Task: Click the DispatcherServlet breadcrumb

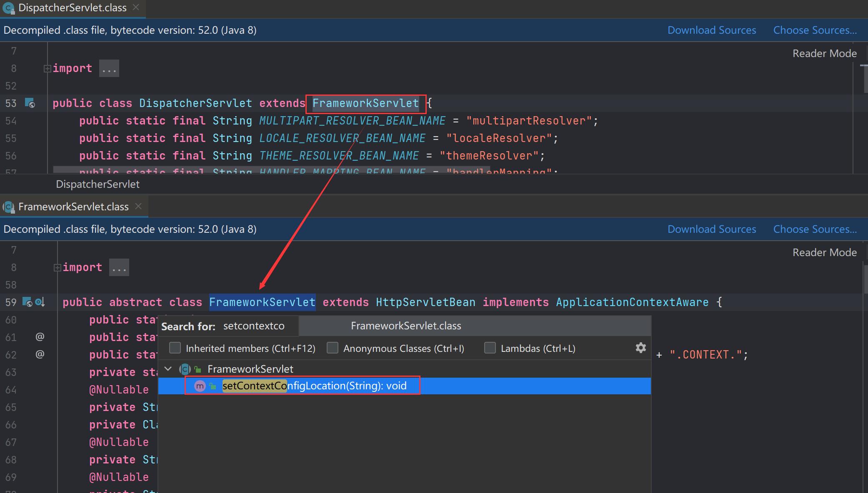Action: 98,184
